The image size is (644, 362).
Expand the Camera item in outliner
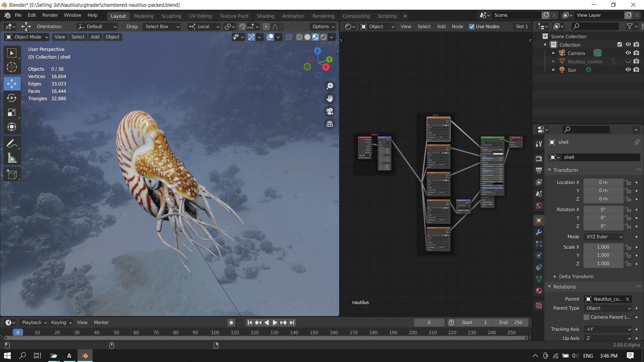tap(553, 53)
